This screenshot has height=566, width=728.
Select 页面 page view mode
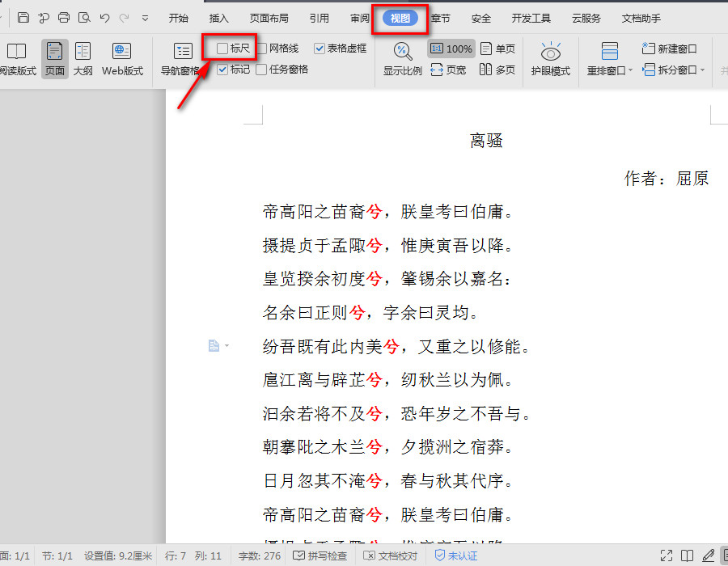pyautogui.click(x=55, y=59)
